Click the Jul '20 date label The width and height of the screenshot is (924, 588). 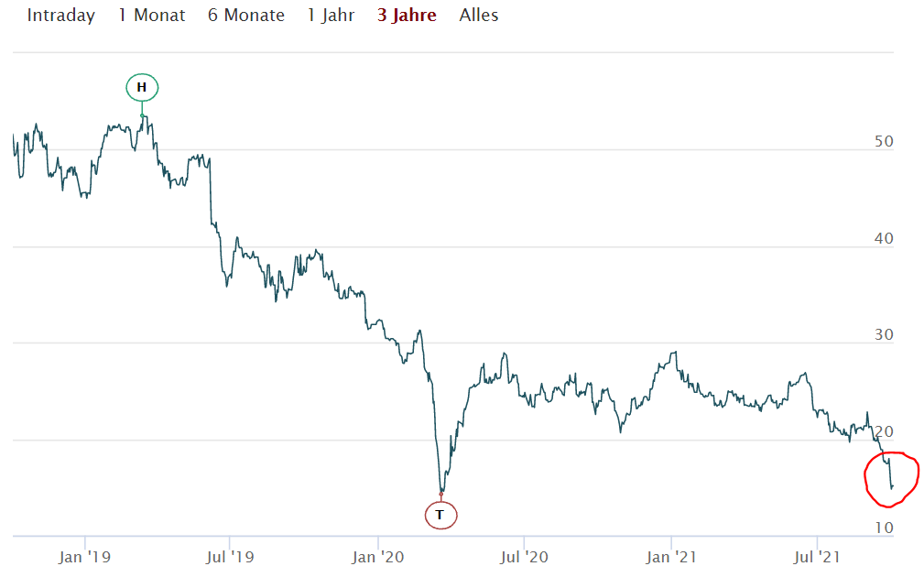pyautogui.click(x=524, y=556)
